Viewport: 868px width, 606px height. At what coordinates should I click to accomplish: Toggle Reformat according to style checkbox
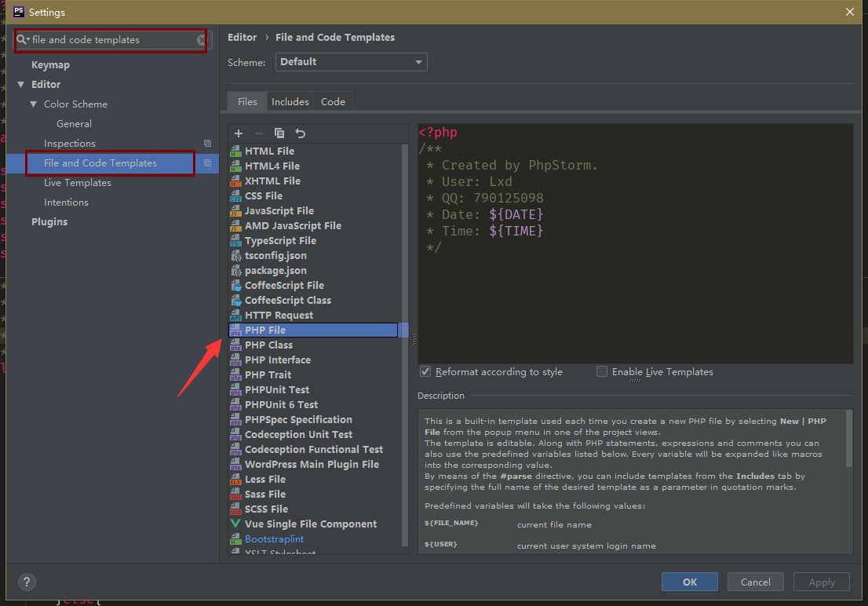point(425,371)
